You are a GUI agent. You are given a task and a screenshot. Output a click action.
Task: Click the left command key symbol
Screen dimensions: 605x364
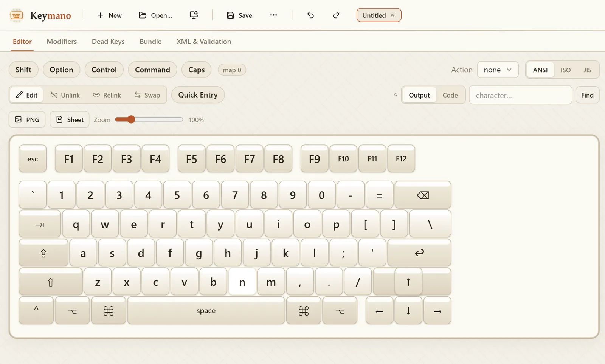point(109,311)
